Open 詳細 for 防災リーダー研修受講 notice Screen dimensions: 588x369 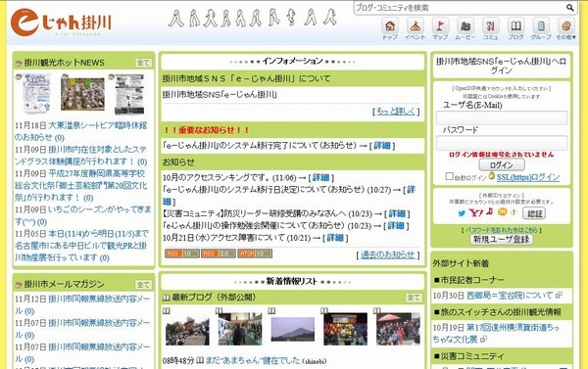397,213
